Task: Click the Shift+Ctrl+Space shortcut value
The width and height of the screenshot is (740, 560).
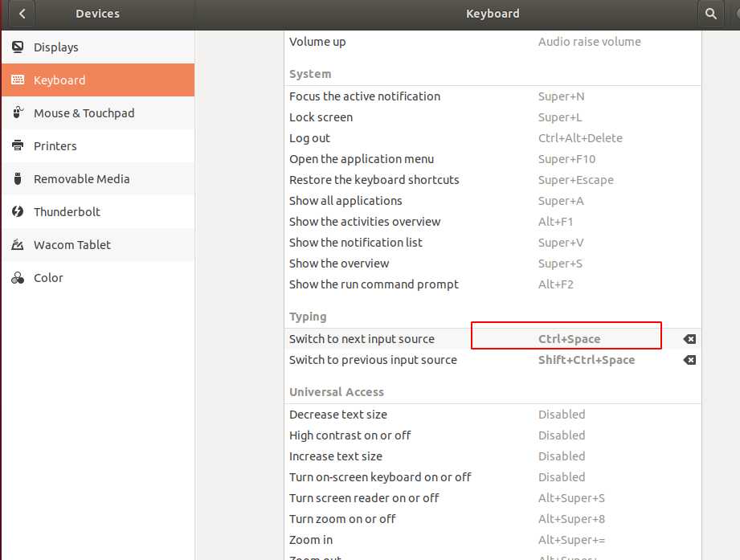Action: (587, 360)
